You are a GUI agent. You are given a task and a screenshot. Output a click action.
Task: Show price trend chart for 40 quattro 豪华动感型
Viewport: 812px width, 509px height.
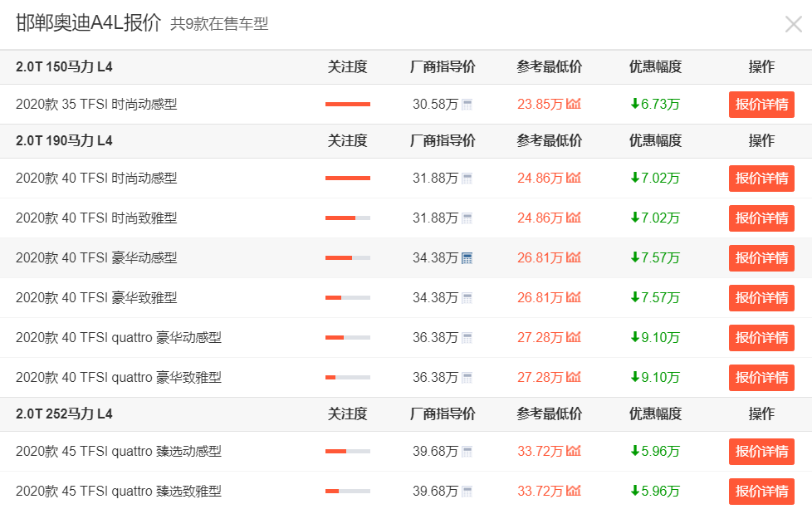[x=573, y=337]
